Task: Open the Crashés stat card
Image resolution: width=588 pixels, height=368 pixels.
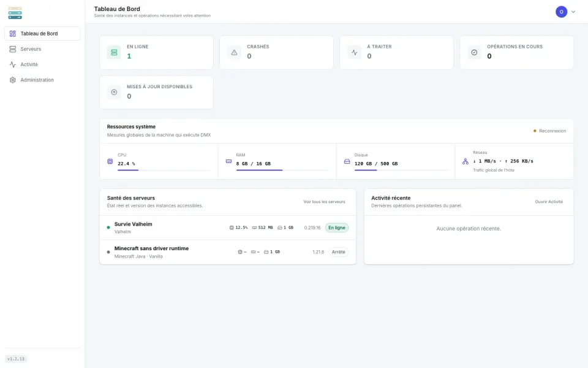Action: click(x=276, y=52)
